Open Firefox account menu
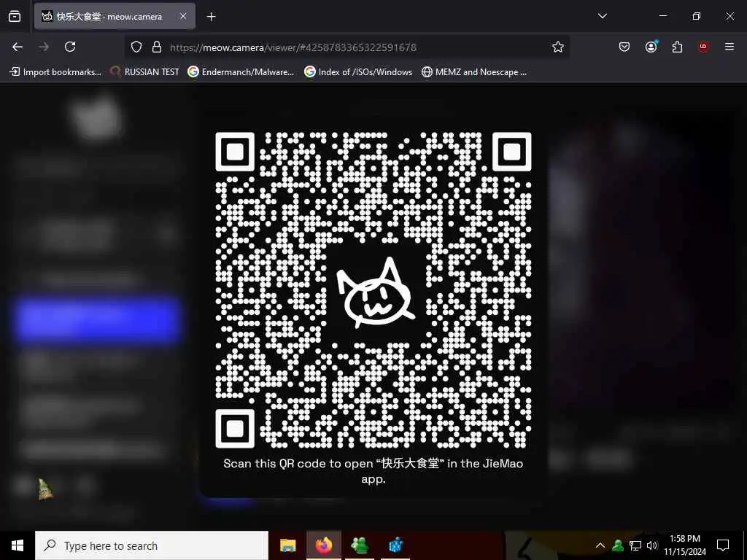The height and width of the screenshot is (560, 747). 651,47
